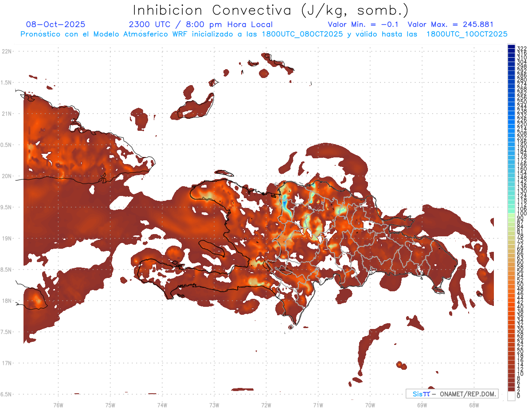Viewport: 532px width, 411px height.
Task: Click the SisTT ONAMET/REP.DOM. logo box
Action: pos(452,394)
